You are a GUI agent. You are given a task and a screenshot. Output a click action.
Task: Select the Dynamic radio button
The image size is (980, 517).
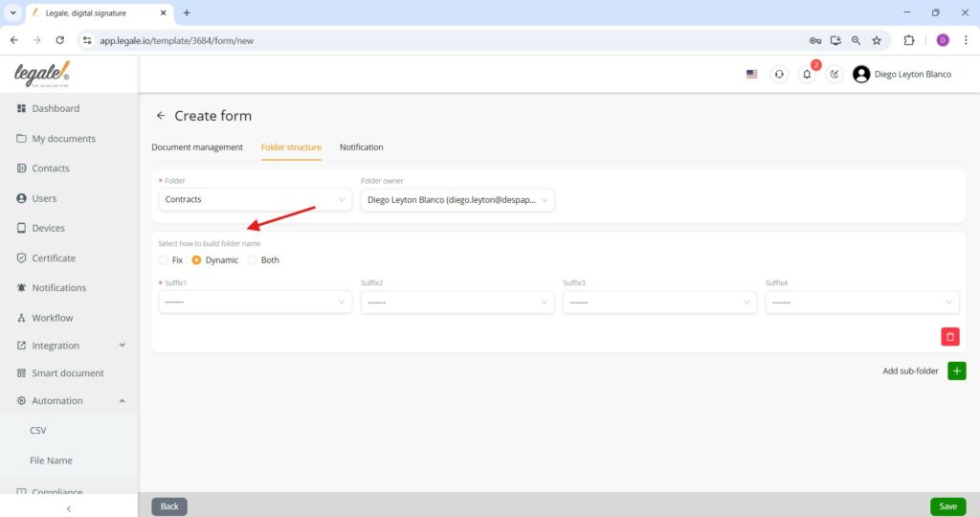pos(196,260)
